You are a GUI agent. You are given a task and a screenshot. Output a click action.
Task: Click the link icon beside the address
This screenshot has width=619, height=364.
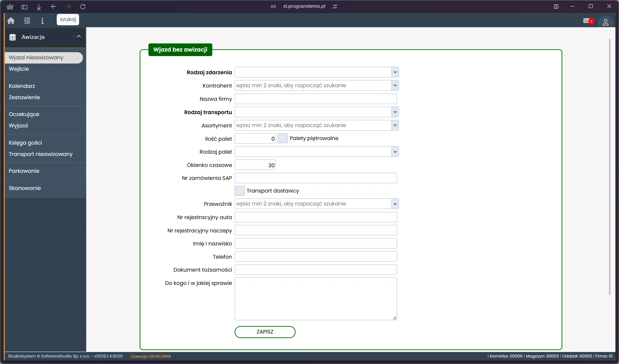tap(273, 6)
